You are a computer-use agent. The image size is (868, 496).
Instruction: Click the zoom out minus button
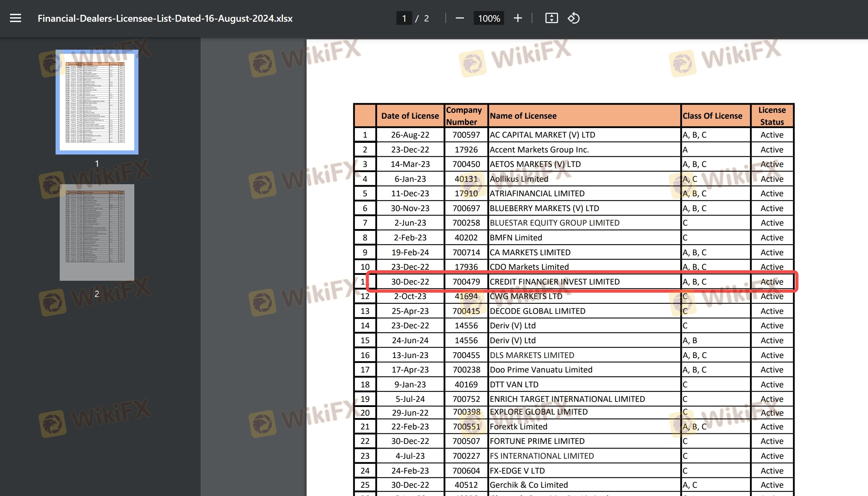tap(460, 18)
